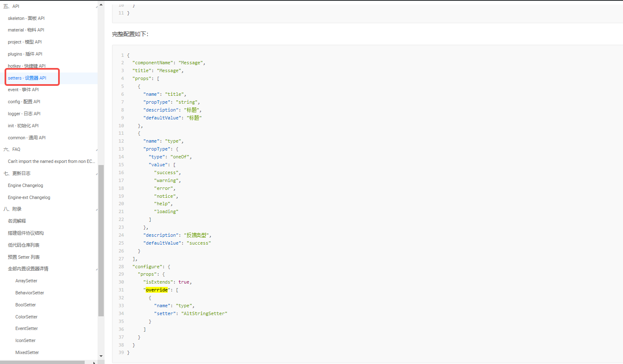
Task: Click "isExtends" key in code
Action: pyautogui.click(x=158, y=282)
